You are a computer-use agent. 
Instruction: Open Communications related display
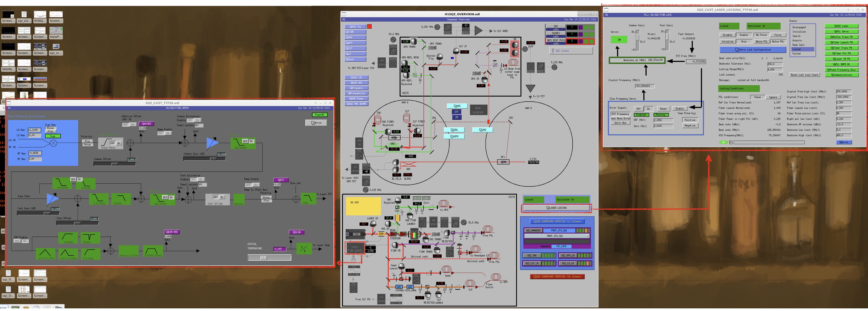coord(841,75)
